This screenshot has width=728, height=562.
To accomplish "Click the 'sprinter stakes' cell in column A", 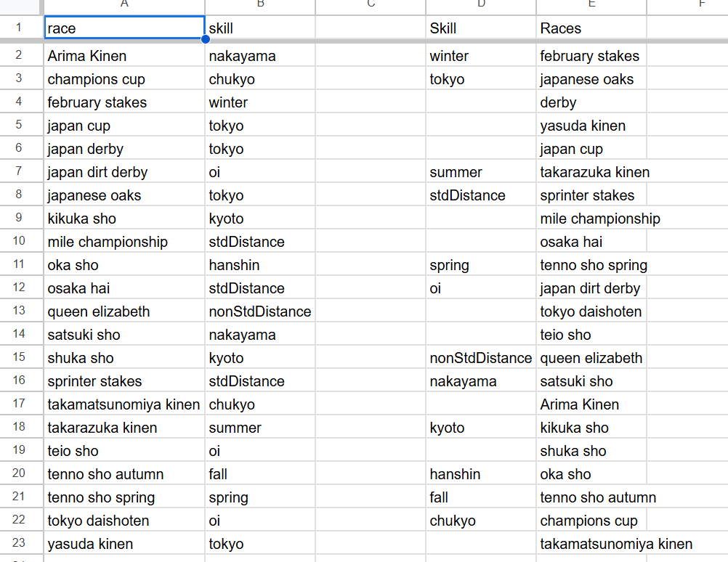I will (124, 380).
